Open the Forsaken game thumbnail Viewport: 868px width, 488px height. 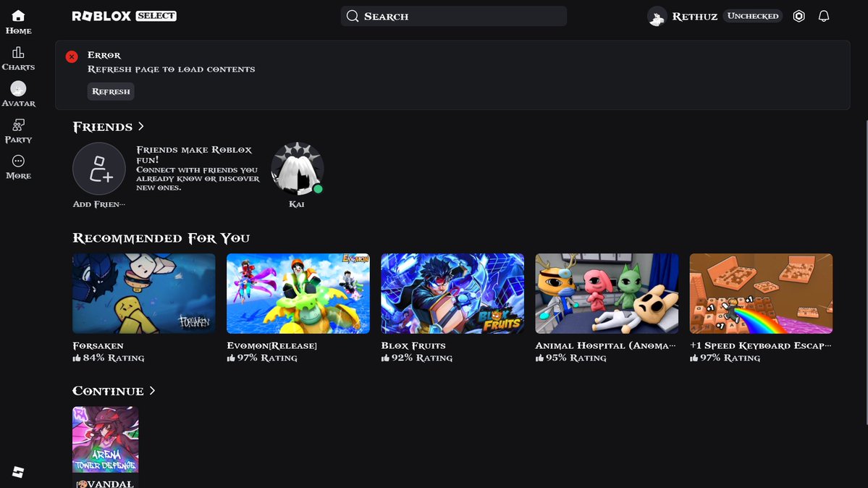pos(144,293)
